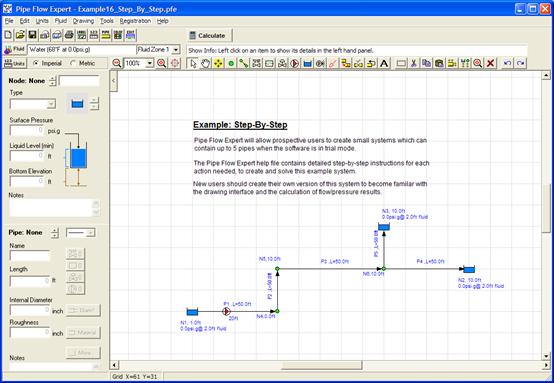The height and width of the screenshot is (383, 554).
Task: Click the pump symbol on pipe P1
Action: [226, 311]
